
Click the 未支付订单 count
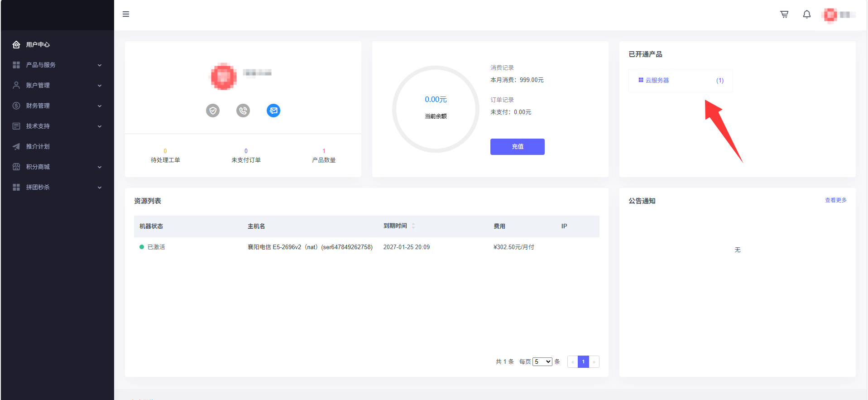[x=246, y=151]
